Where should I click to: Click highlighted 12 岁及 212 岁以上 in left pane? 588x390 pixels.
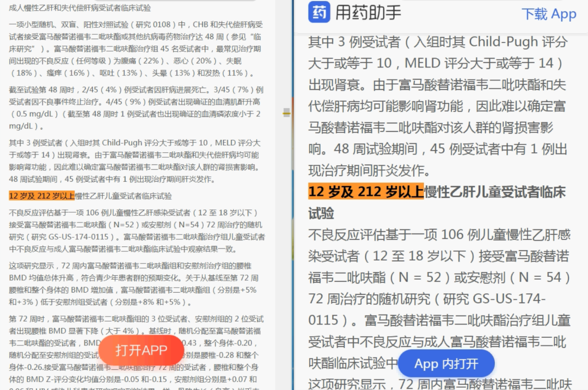click(42, 196)
